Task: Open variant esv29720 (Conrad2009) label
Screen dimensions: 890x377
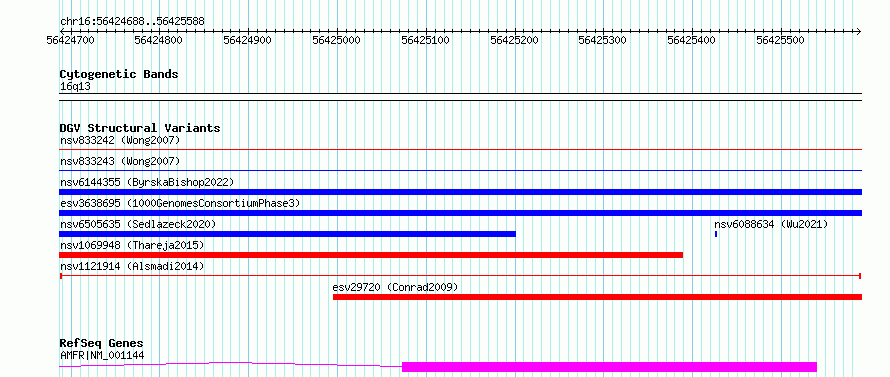Action: coord(395,287)
